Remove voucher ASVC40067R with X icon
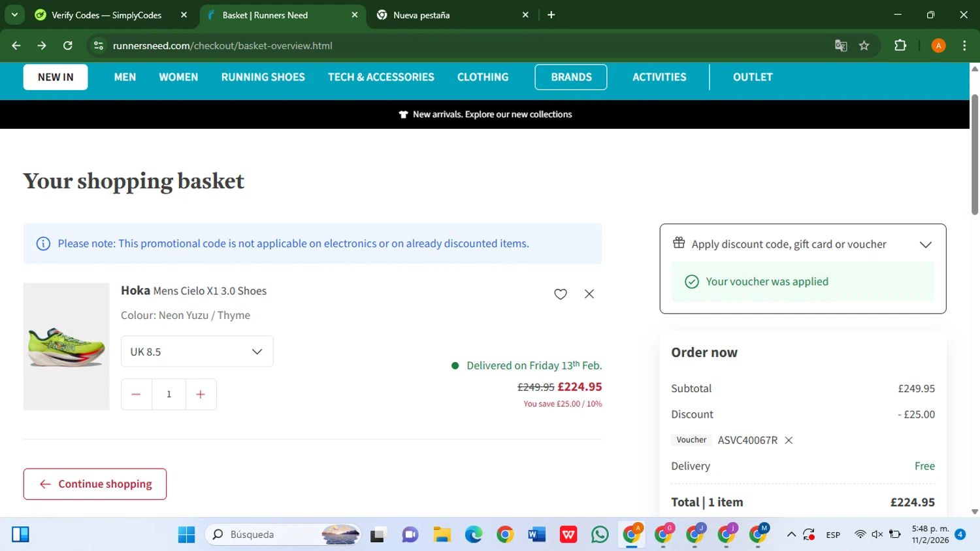The image size is (980, 551). point(789,441)
